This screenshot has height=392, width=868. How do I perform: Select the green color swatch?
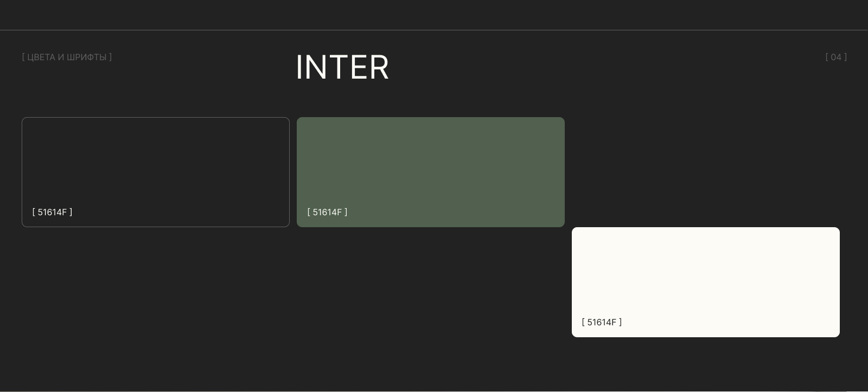(430, 163)
